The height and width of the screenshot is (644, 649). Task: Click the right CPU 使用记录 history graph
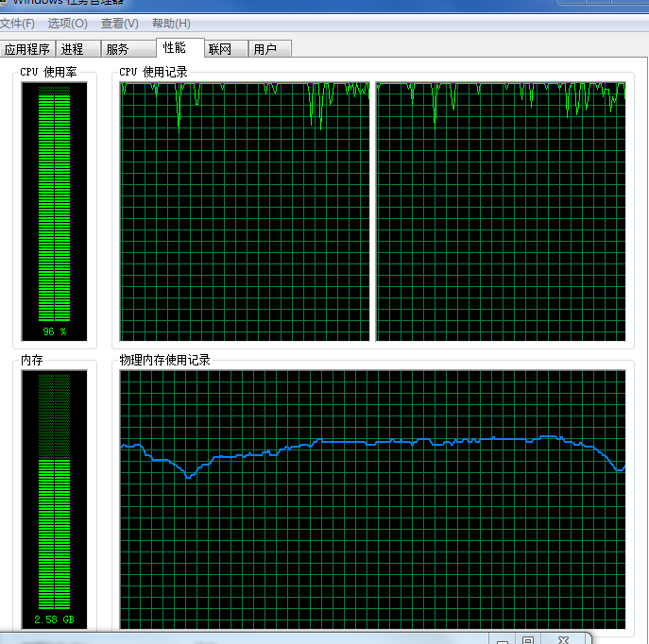coord(501,212)
